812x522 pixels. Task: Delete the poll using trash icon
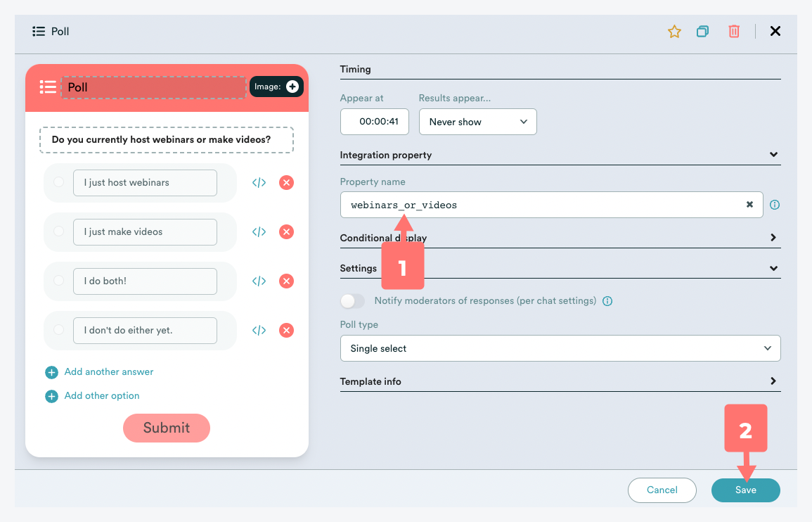tap(734, 32)
